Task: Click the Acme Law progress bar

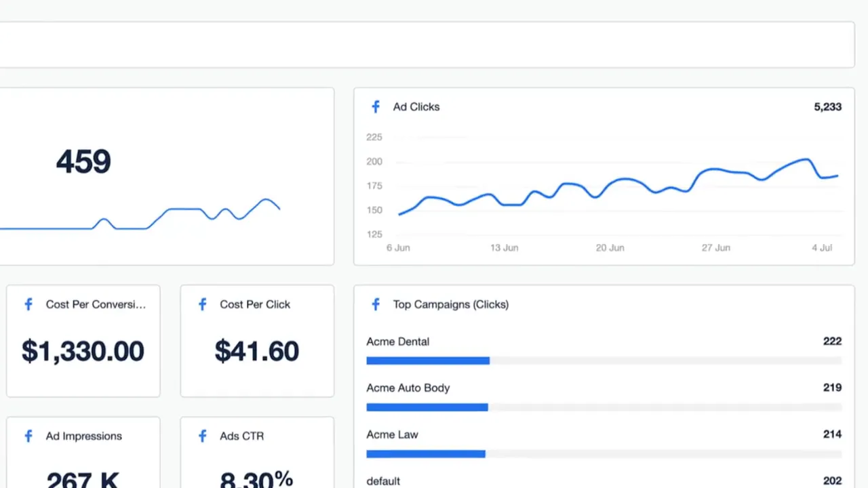Action: point(604,453)
